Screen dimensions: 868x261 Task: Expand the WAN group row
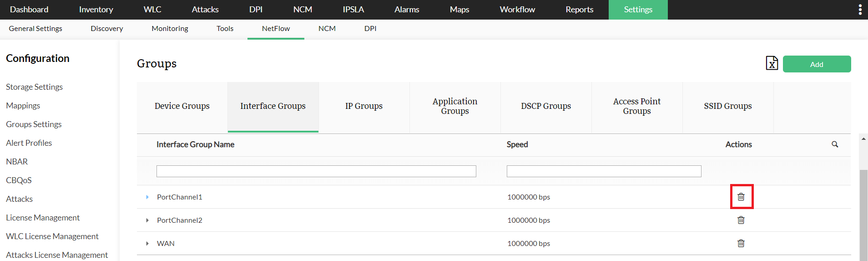[147, 244]
